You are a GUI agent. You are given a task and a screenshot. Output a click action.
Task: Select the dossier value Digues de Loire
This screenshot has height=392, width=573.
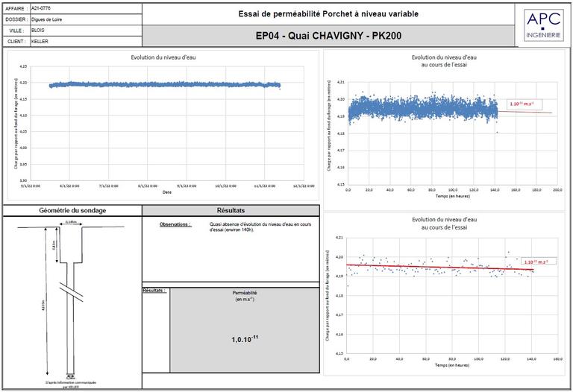(x=46, y=19)
